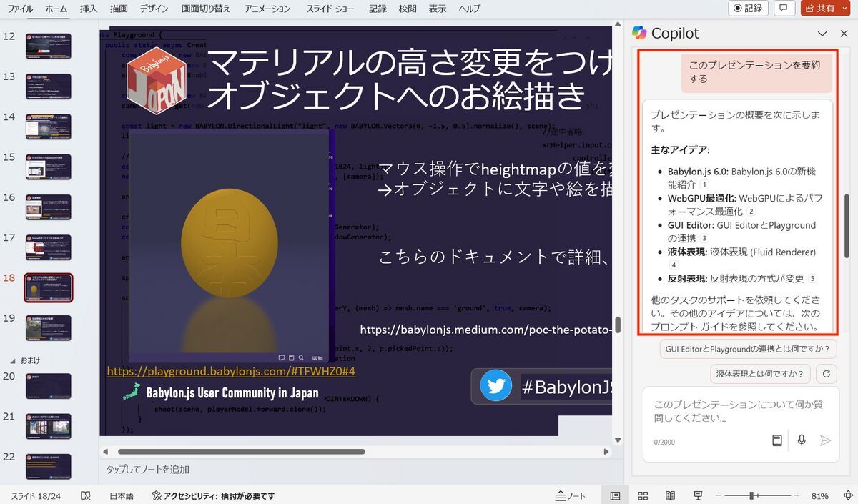Open the アニメーション tab
Image resolution: width=858 pixels, height=504 pixels.
(267, 9)
